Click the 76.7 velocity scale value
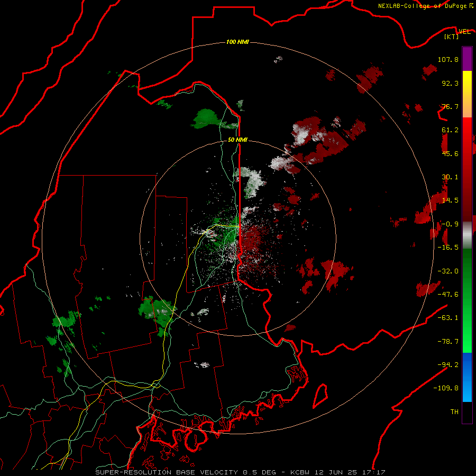The image size is (476, 476). (x=450, y=106)
